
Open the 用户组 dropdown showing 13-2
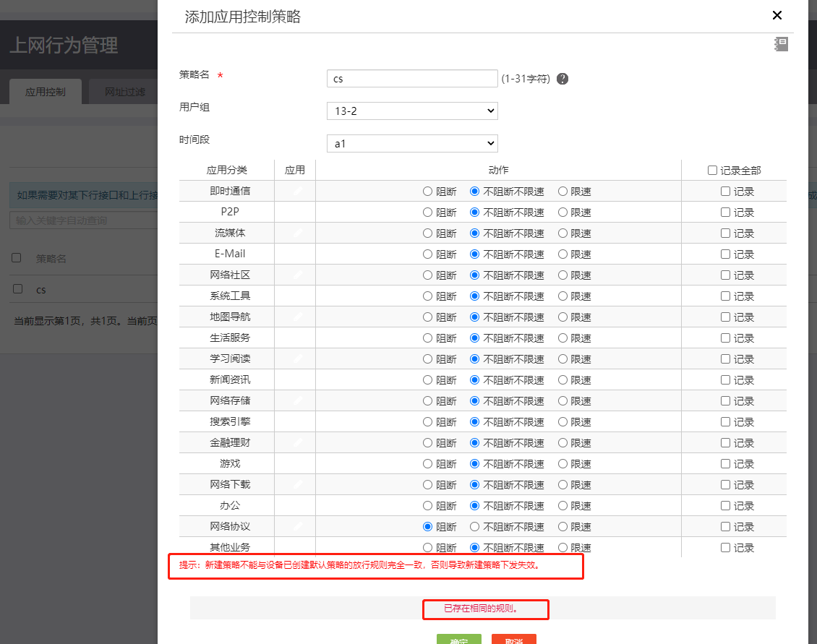[412, 111]
